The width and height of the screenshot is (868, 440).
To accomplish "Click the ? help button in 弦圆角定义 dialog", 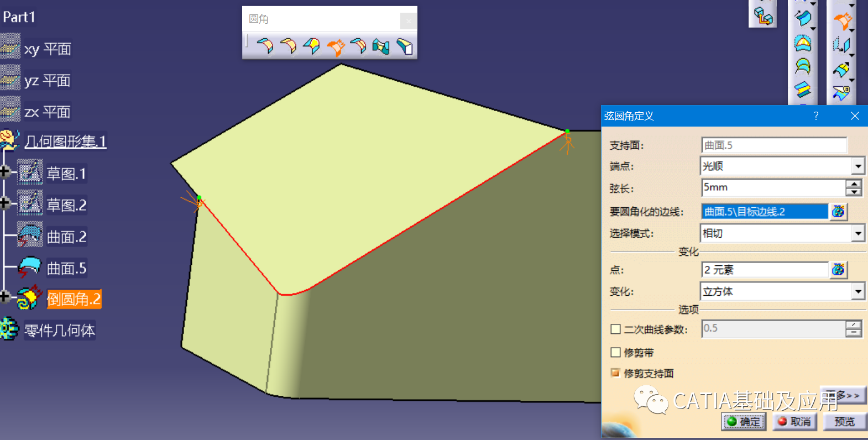I will tap(816, 116).
